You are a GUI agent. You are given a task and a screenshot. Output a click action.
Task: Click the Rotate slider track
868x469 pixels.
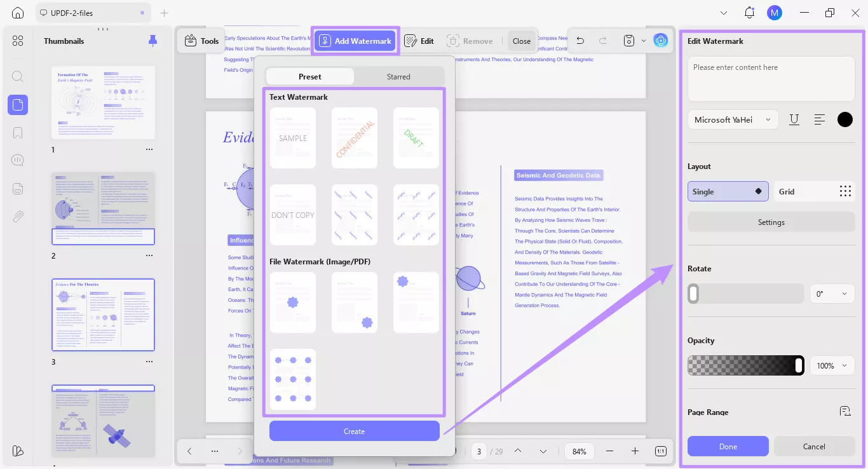point(745,294)
